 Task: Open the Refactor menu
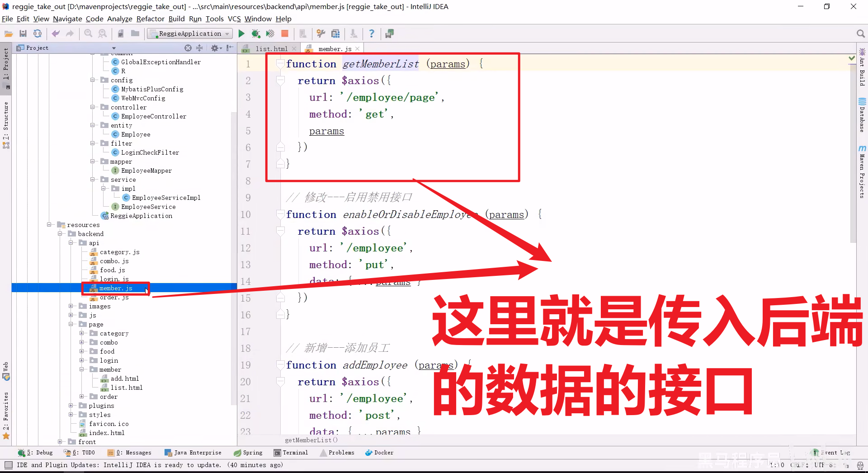click(151, 19)
